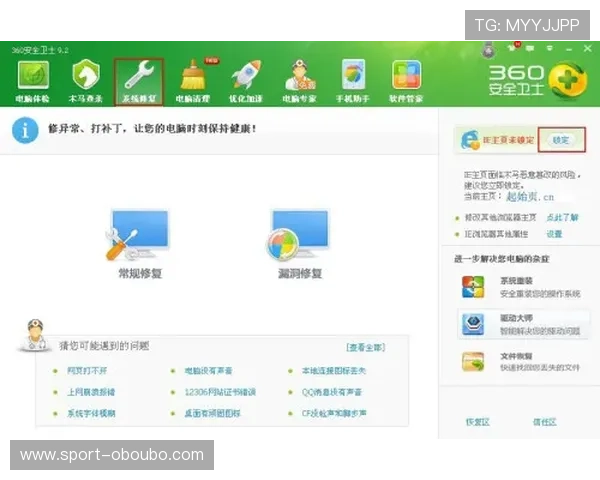
Task: Click the 点此了解 learn more link
Action: (x=562, y=217)
